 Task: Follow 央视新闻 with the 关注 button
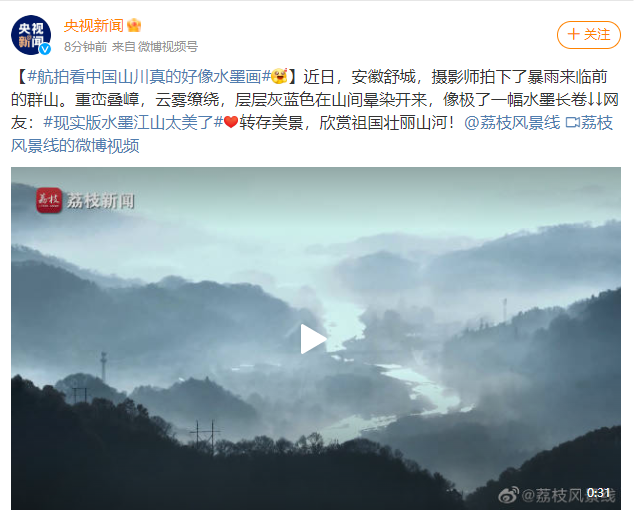point(589,35)
